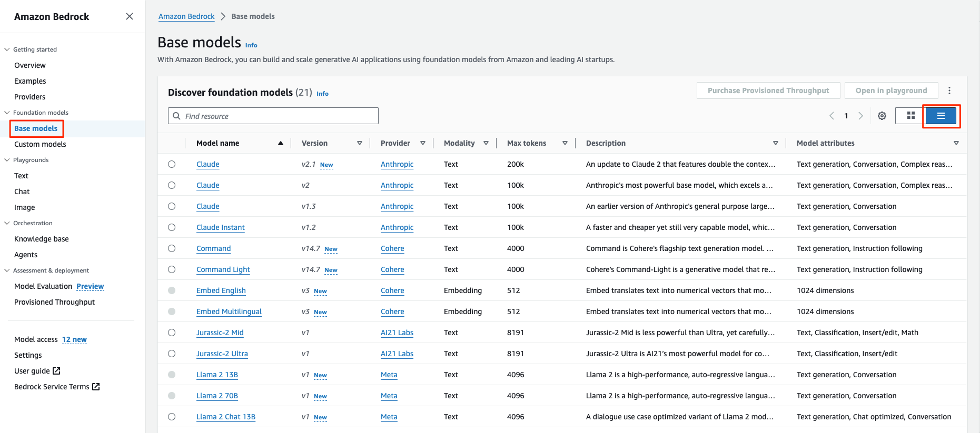The image size is (980, 433).
Task: Select the Claude v1.3 radio button
Action: pyautogui.click(x=172, y=206)
